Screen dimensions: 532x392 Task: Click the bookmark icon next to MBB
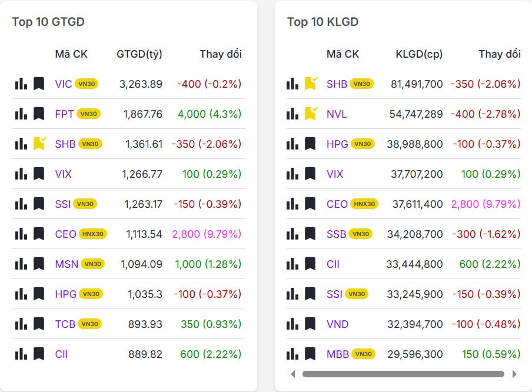(310, 354)
